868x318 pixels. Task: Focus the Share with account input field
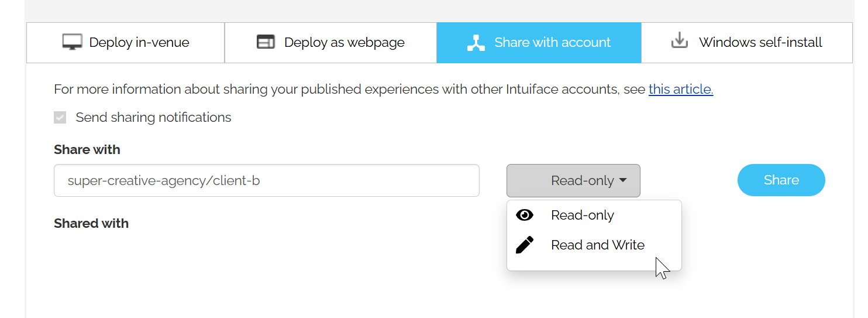[267, 180]
